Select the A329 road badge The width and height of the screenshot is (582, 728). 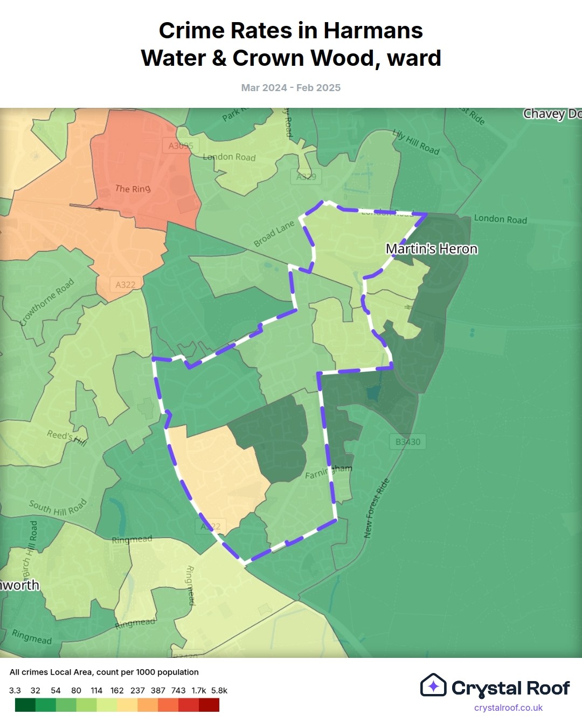pos(306,176)
